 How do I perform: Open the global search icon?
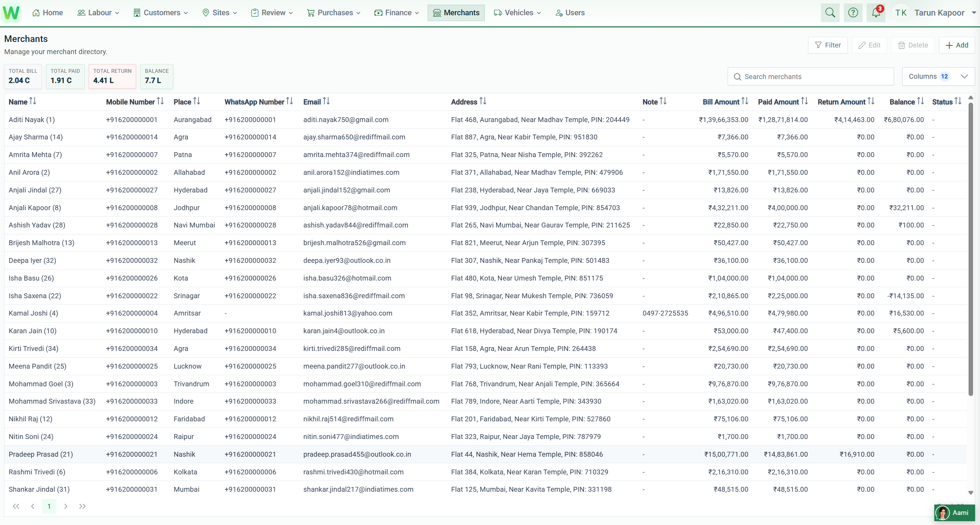click(x=830, y=12)
